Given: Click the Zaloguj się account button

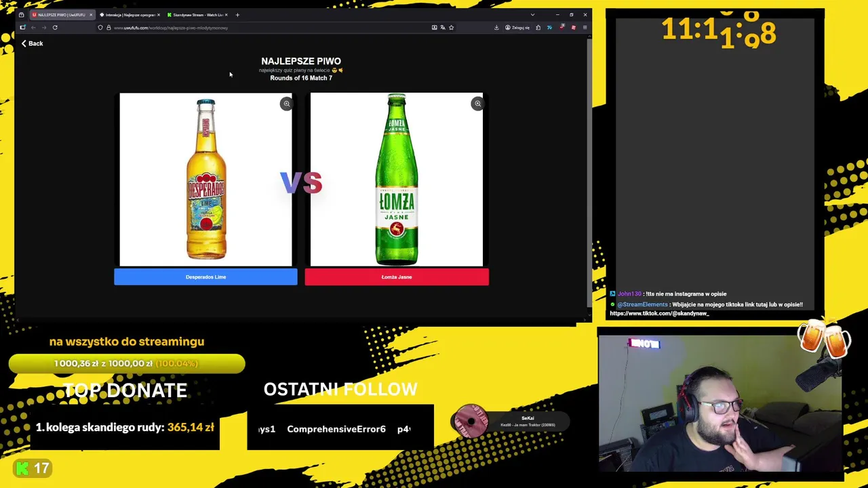Looking at the screenshot, I should click(517, 28).
